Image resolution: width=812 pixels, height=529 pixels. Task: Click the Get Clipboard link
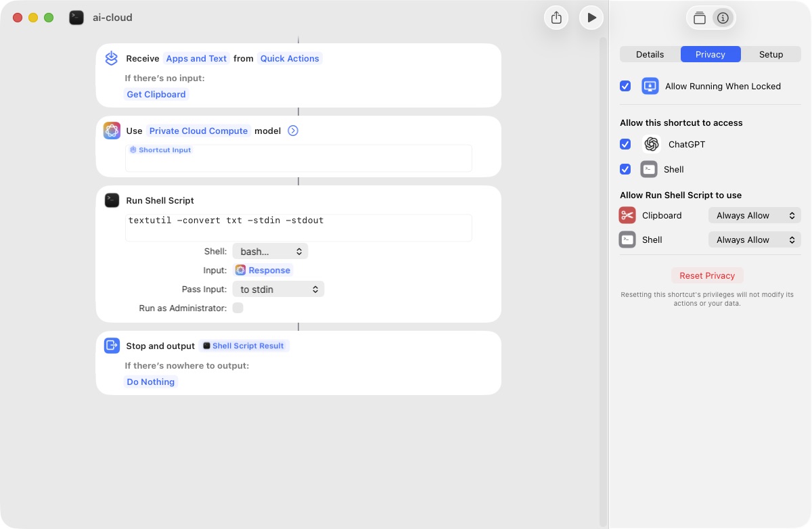pyautogui.click(x=156, y=94)
